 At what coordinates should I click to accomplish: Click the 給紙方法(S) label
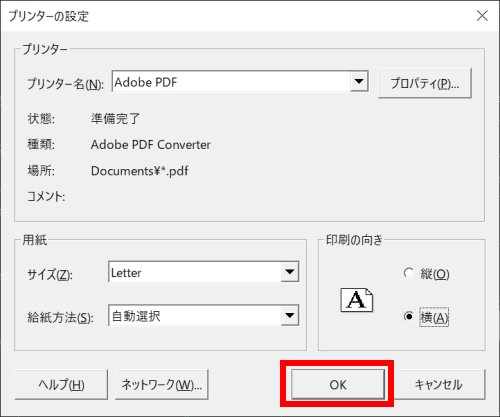(x=60, y=317)
